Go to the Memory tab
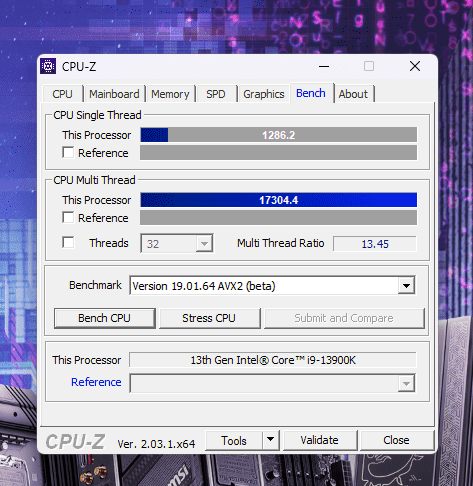 (x=170, y=94)
